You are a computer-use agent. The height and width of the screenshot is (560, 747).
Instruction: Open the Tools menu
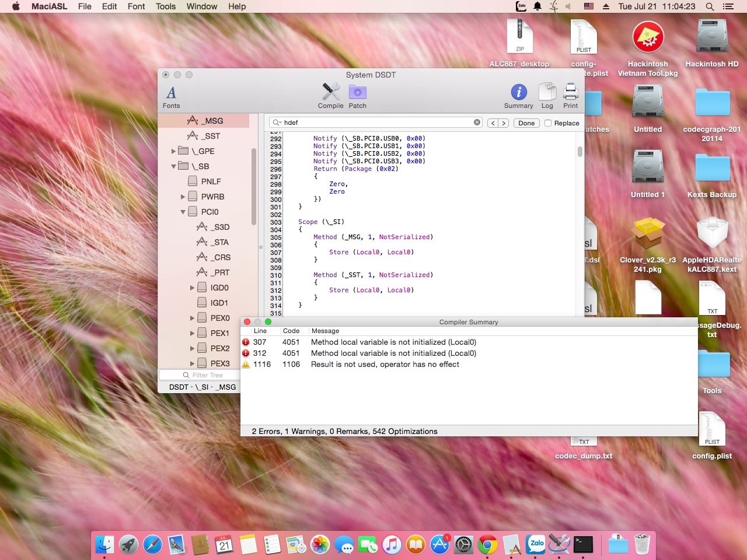166,6
